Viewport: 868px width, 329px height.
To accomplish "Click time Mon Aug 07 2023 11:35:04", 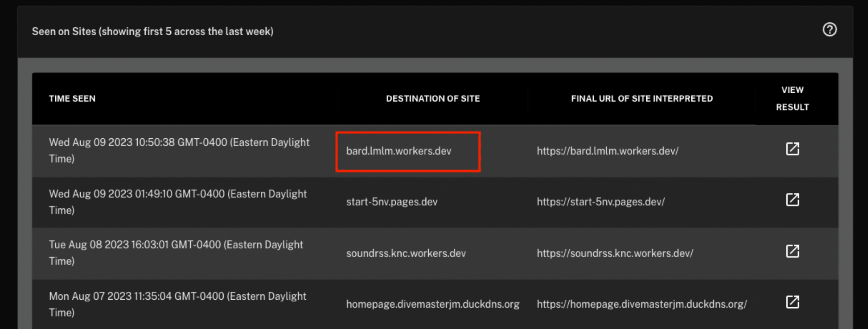I will coord(178,304).
